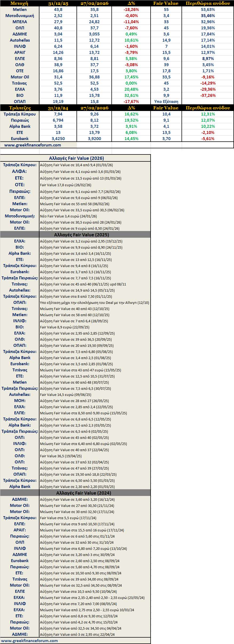
Task: Click 'Fair Value 8,9 ευρώ (22/09/25)' entry
Action: (65, 327)
